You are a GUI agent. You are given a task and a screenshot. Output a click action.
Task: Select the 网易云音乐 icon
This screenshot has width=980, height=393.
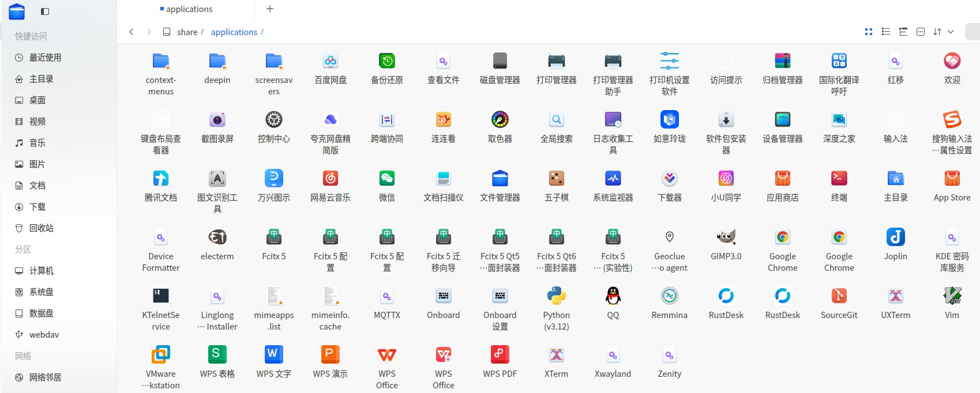tap(331, 179)
